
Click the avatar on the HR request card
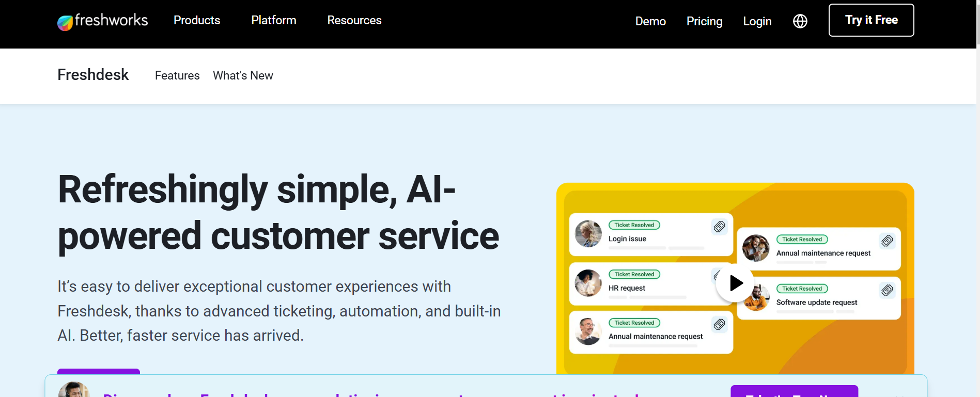tap(588, 283)
